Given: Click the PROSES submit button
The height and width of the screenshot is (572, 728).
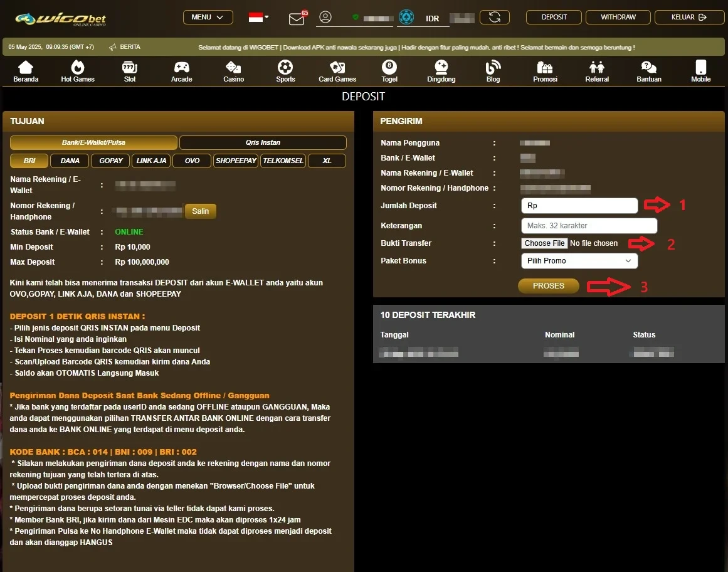Looking at the screenshot, I should pyautogui.click(x=548, y=286).
